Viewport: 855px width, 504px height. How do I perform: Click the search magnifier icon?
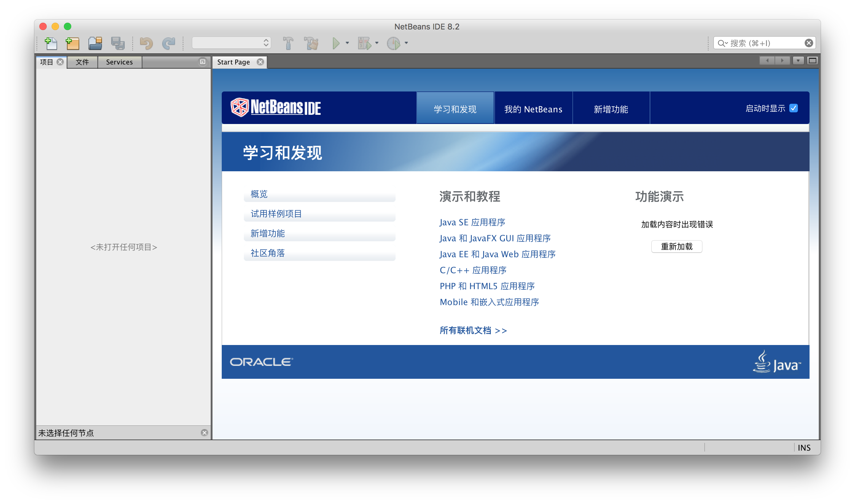(722, 43)
